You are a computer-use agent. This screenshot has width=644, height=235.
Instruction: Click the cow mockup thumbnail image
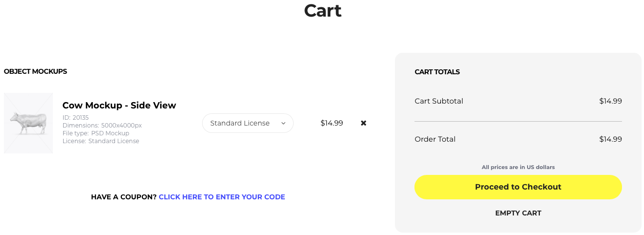(28, 123)
